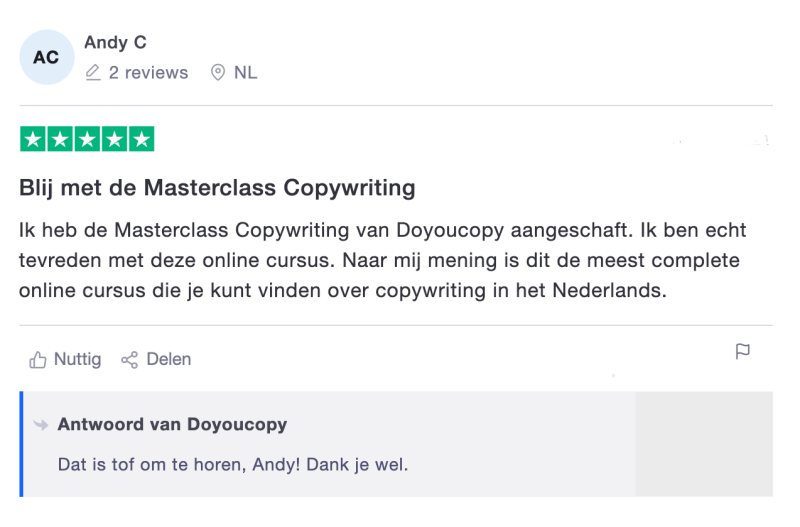Report the review with the flag icon
Screen dimensions: 800x527
pyautogui.click(x=743, y=352)
